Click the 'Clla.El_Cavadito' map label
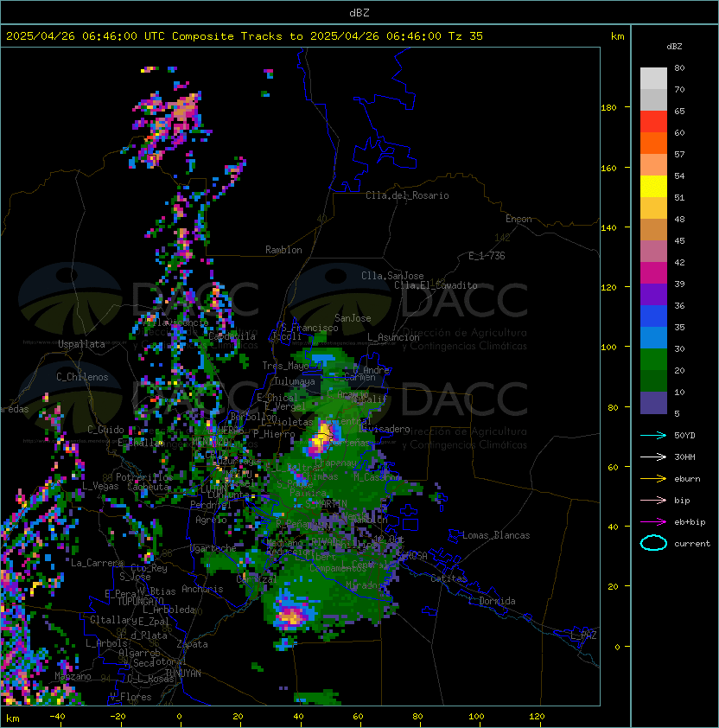 [x=436, y=285]
